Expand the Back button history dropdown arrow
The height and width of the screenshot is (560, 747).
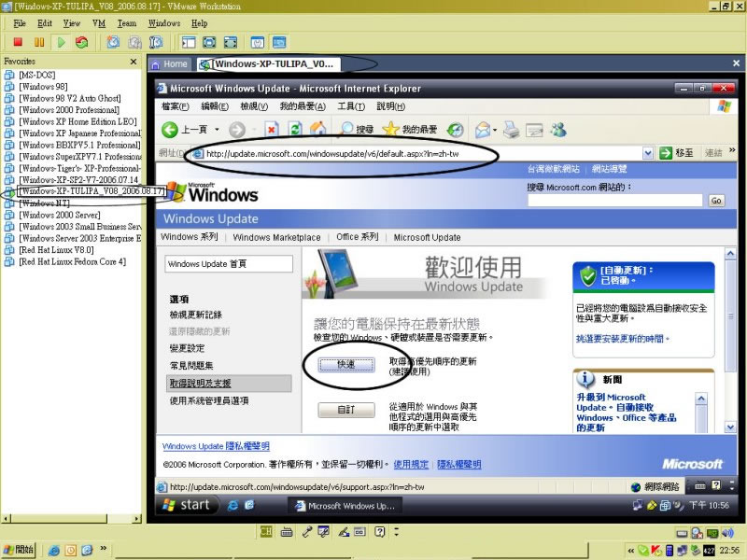pyautogui.click(x=218, y=130)
